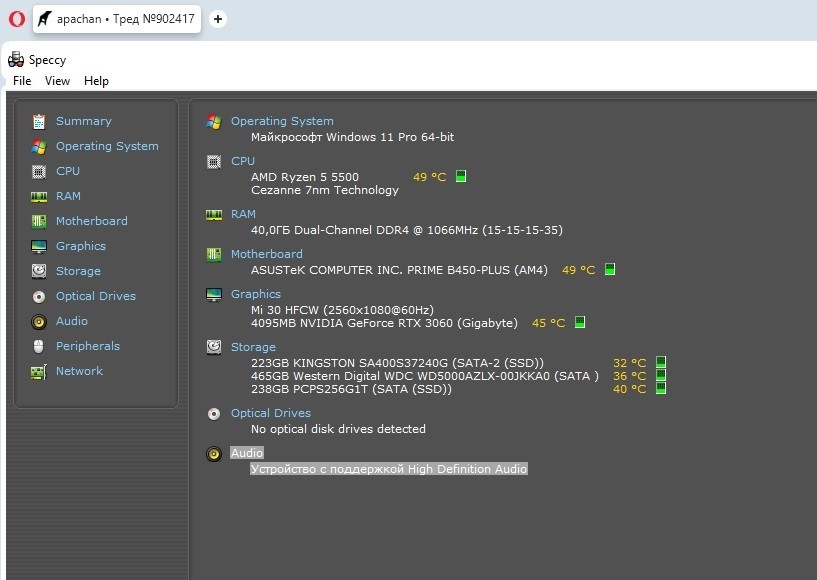Select the Graphics item in sidebar
Viewport: 817px width, 580px height.
80,246
